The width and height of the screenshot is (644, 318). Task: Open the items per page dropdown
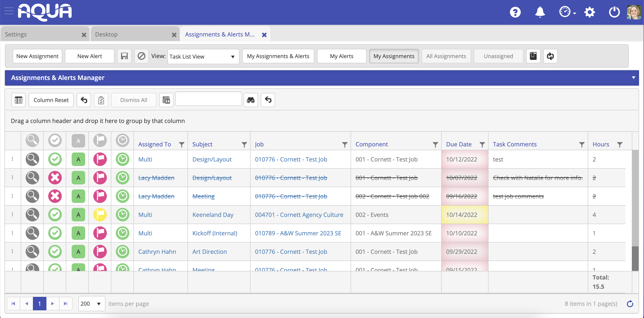pyautogui.click(x=91, y=304)
